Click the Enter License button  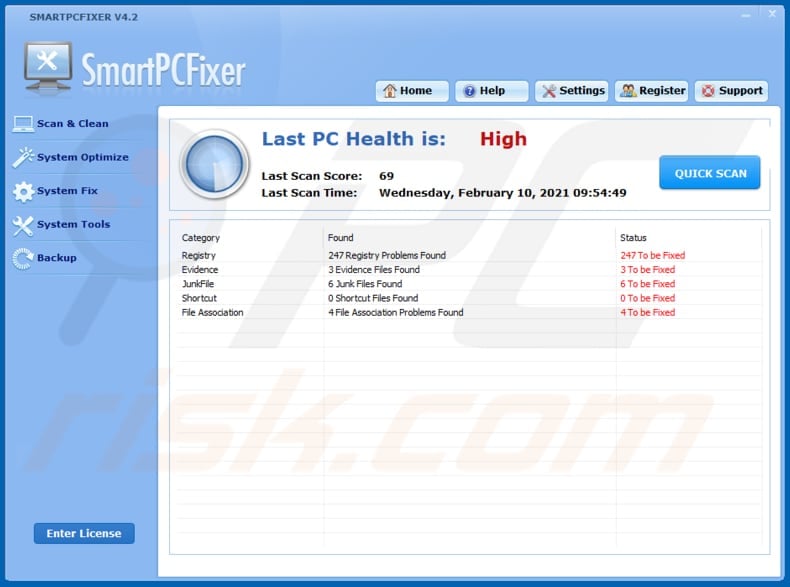pyautogui.click(x=84, y=533)
